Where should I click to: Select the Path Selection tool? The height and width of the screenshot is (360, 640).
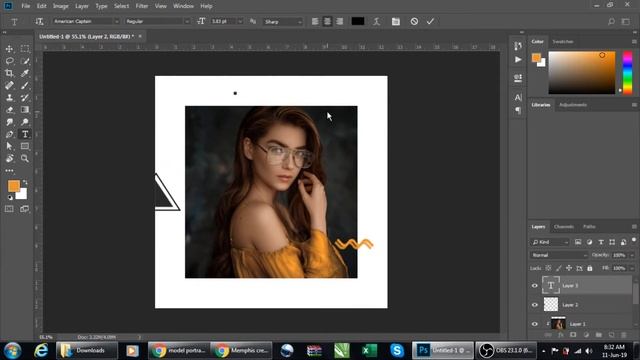pyautogui.click(x=9, y=146)
